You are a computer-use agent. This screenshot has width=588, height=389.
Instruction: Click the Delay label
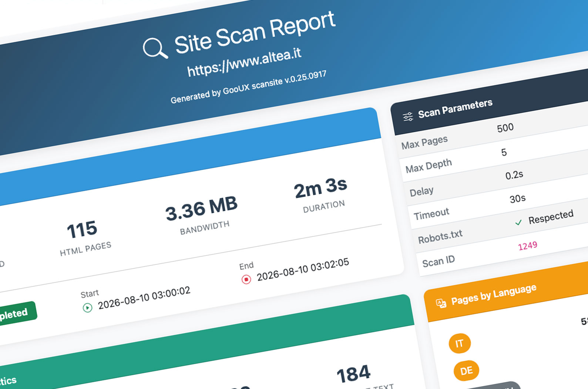pyautogui.click(x=421, y=192)
